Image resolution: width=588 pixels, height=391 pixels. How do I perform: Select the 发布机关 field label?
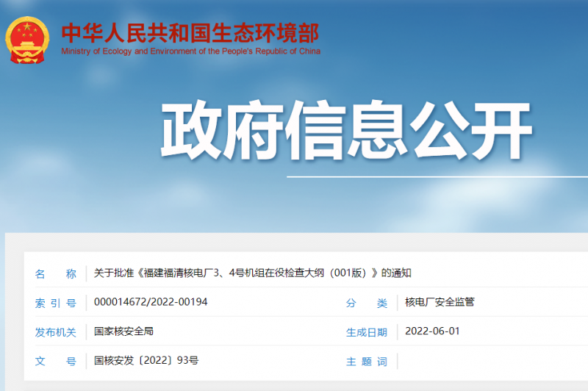click(56, 332)
